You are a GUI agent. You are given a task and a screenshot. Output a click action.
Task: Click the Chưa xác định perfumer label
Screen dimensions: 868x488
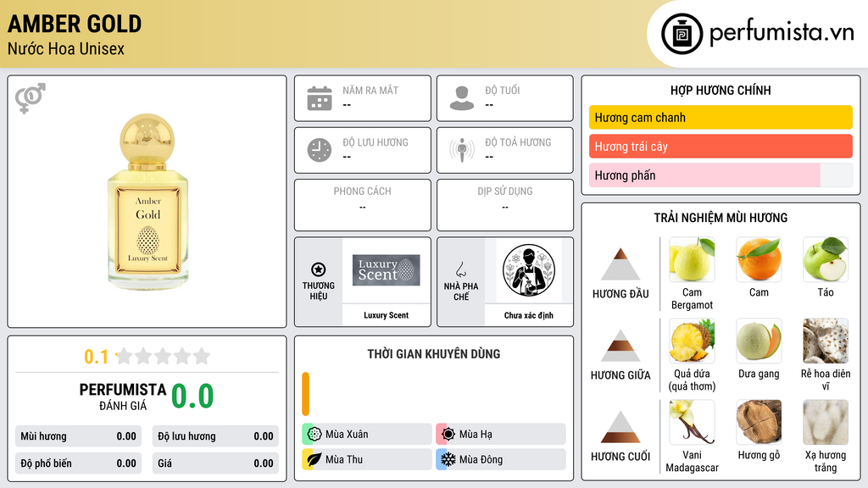(529, 315)
